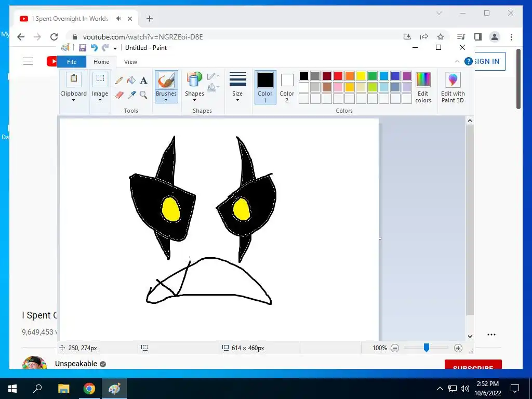Click the Edit colors rainbow icon
This screenshot has height=399, width=532.
click(423, 80)
